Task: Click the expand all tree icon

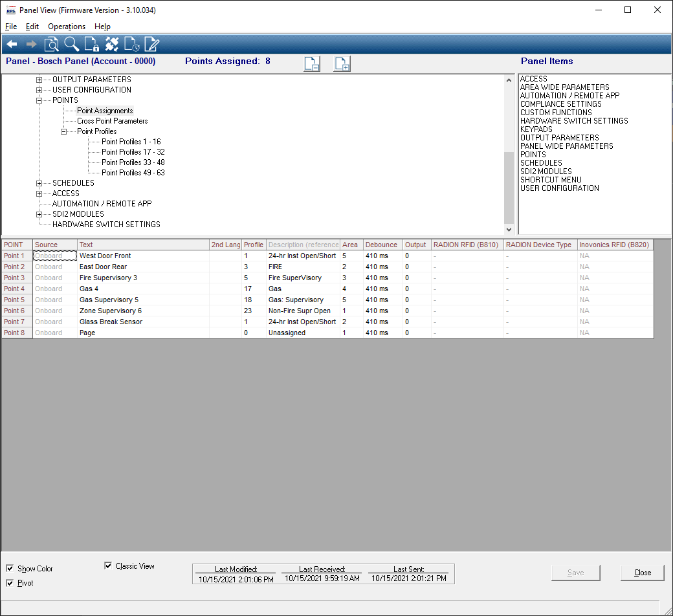Action: (342, 64)
